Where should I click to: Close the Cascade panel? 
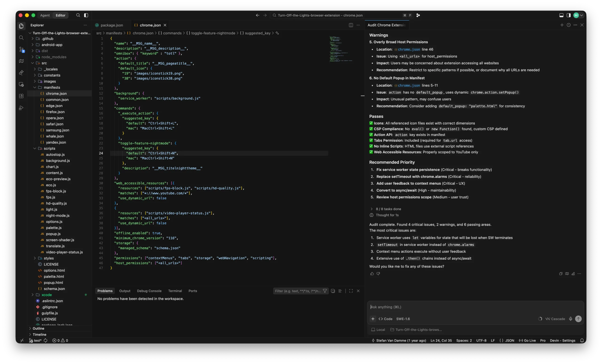tap(582, 25)
